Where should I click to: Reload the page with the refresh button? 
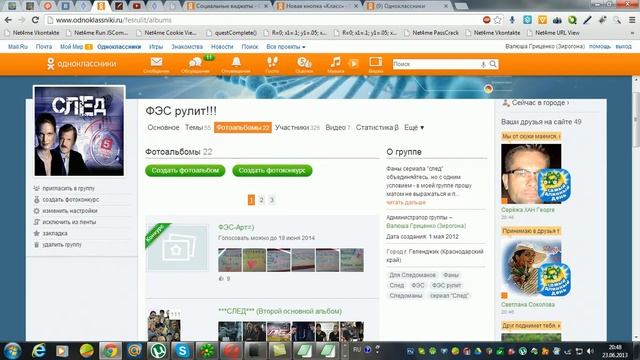point(36,20)
